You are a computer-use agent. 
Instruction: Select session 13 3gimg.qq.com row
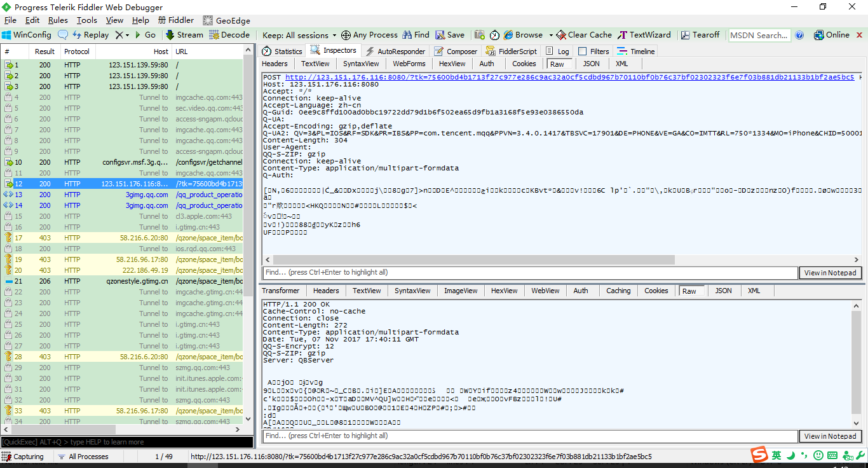tap(122, 195)
